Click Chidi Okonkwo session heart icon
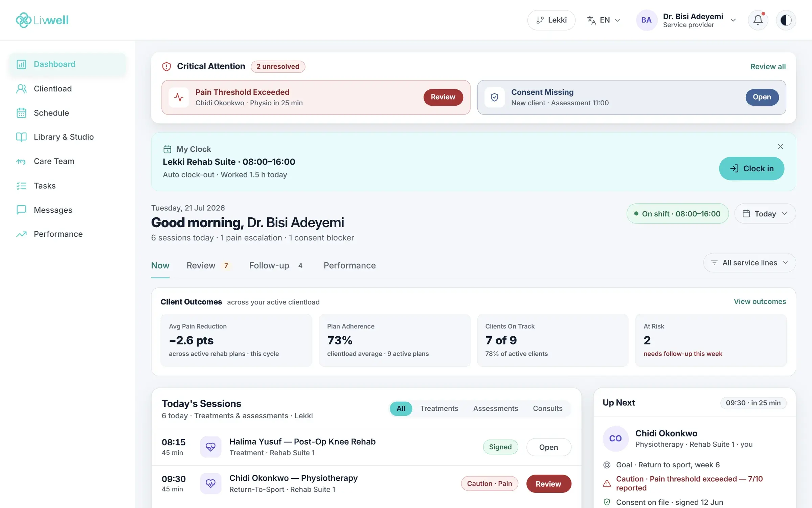This screenshot has width=812, height=508. (x=211, y=484)
